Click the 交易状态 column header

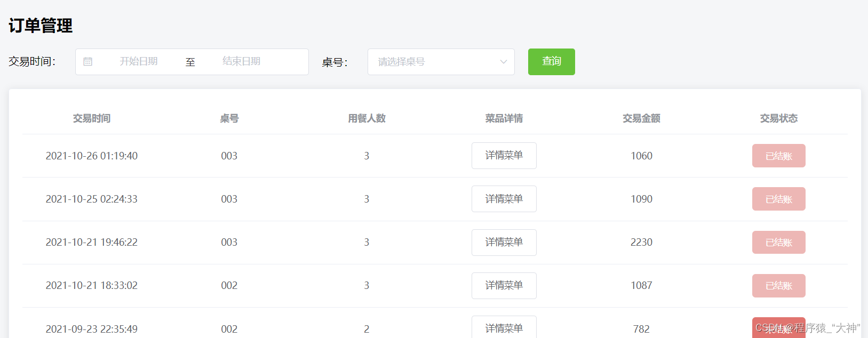(x=778, y=118)
